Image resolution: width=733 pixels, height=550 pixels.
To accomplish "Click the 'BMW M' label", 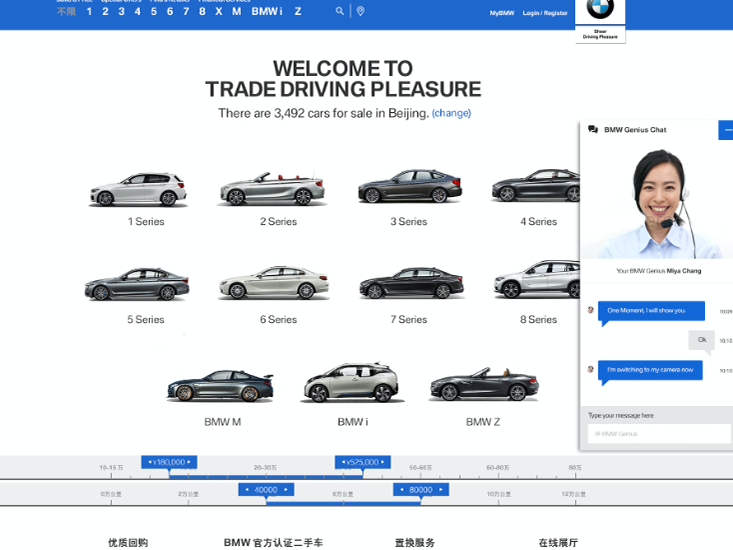I will (223, 422).
